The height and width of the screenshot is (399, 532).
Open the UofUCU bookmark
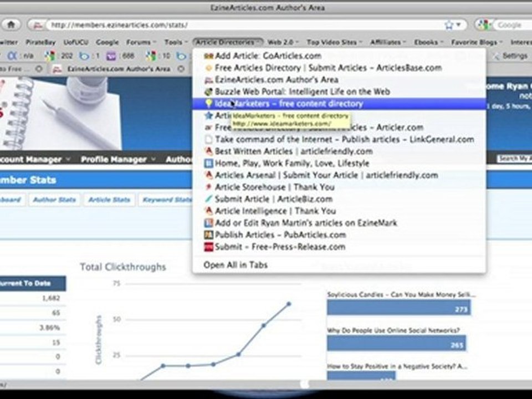pos(76,42)
